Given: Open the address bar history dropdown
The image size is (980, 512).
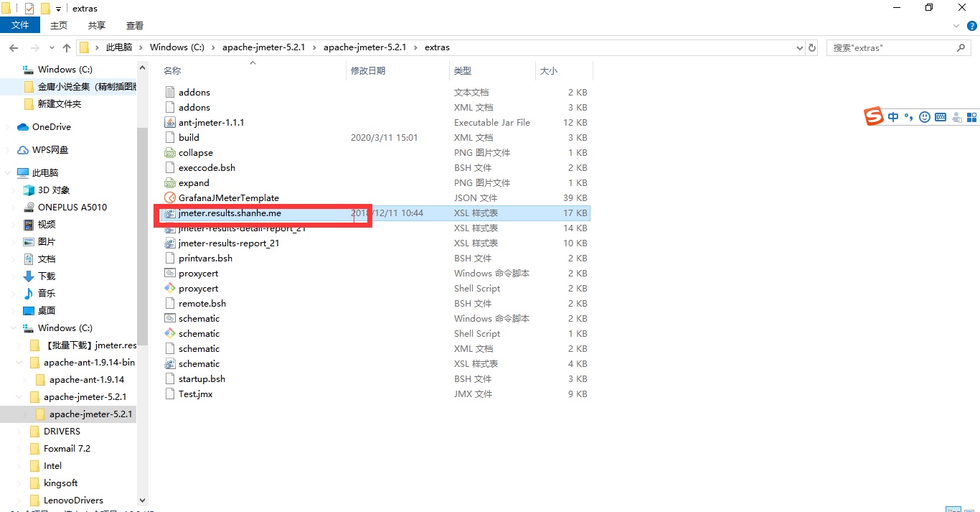Looking at the screenshot, I should click(800, 47).
